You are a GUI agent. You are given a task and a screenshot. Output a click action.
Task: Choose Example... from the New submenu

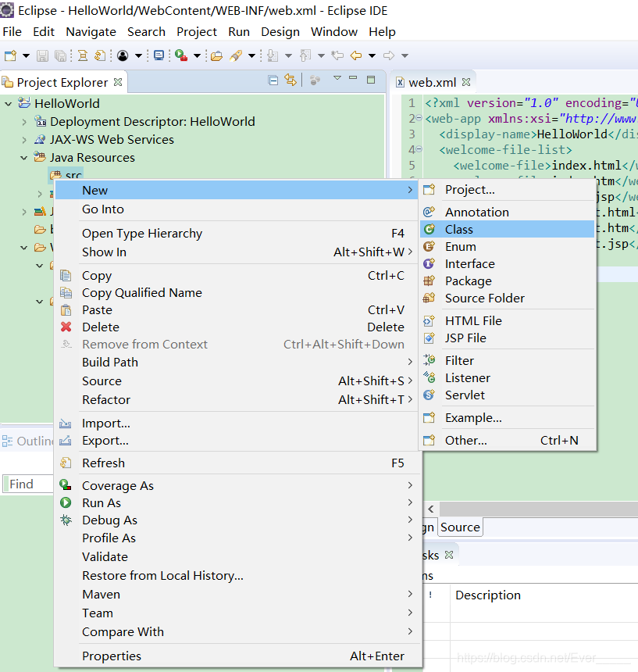point(508,417)
